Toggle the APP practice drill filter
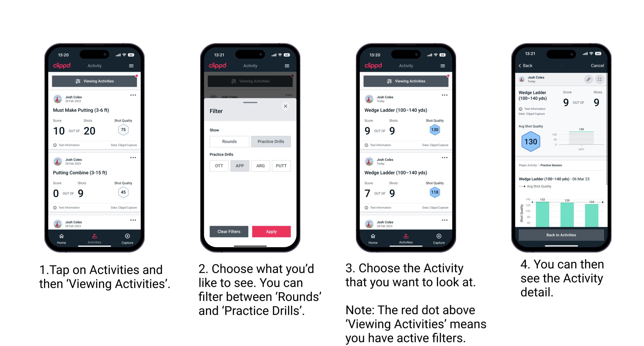This screenshot has width=644, height=346. [239, 165]
